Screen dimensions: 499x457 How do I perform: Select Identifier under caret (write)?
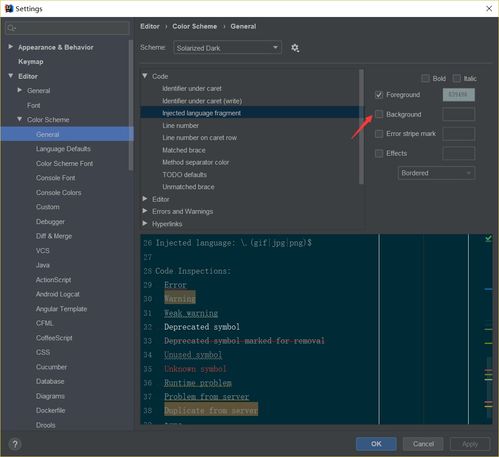pos(202,101)
